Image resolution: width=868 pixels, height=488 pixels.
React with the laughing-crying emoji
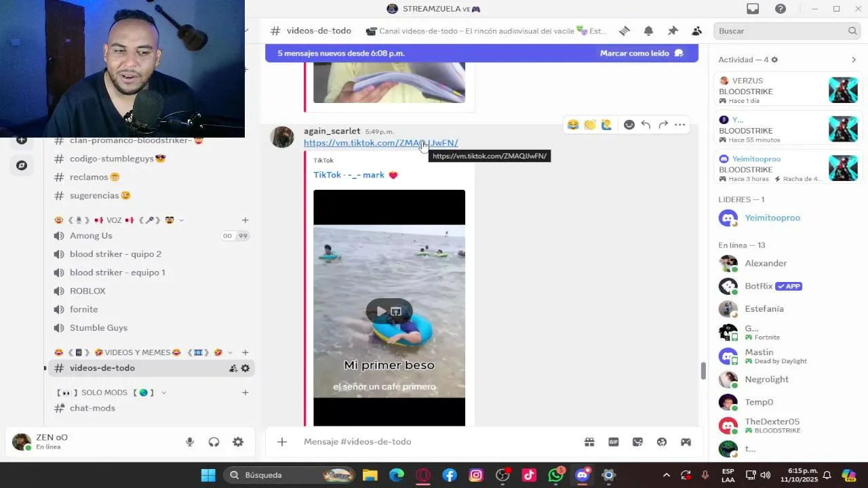click(573, 125)
